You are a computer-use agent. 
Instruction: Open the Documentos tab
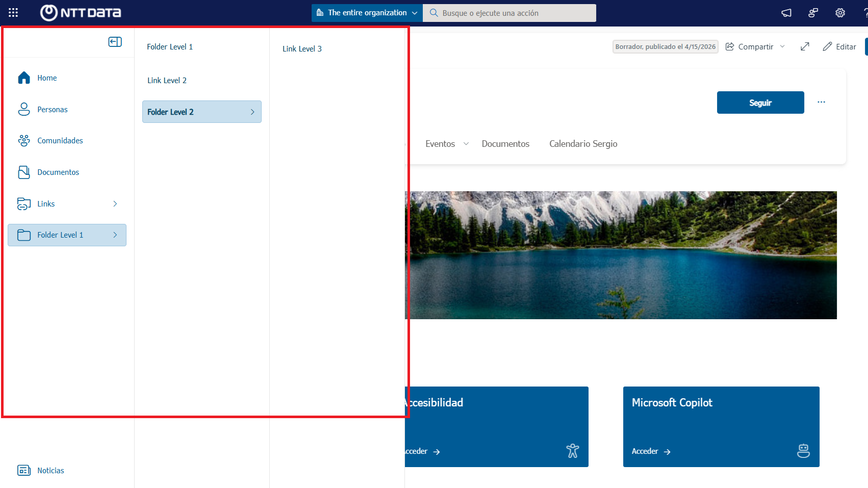505,144
